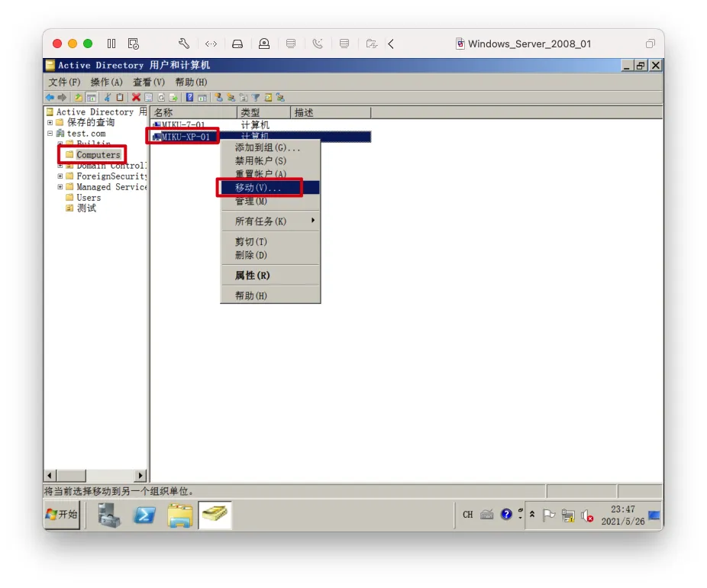Open the 帮助(H) menu in the menu bar
Screen dimensions: 707x588
191,82
